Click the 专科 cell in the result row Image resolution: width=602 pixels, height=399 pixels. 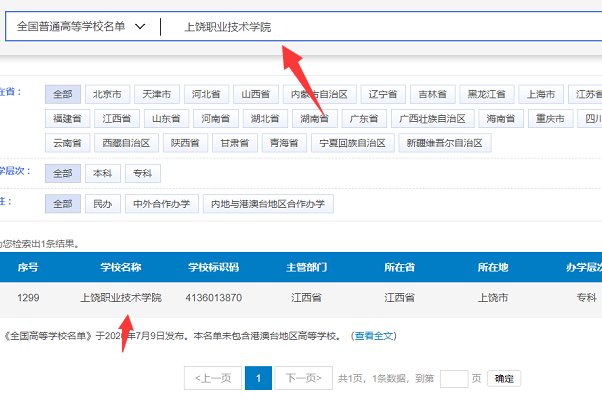587,298
